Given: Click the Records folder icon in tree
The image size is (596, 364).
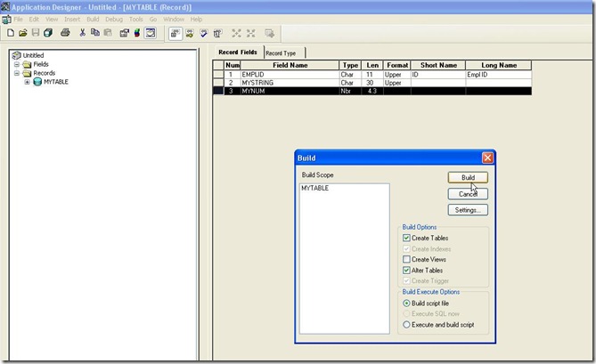Looking at the screenshot, I should pos(26,73).
